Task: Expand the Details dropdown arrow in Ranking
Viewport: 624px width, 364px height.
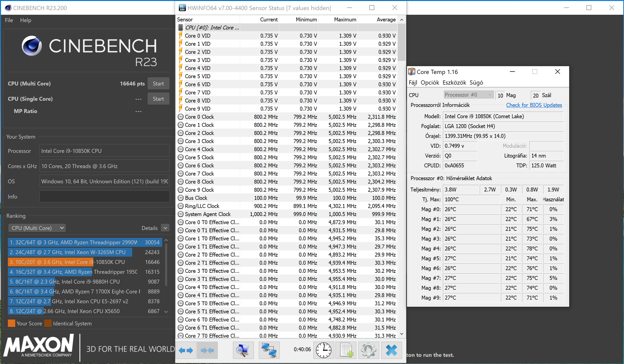Action: tap(165, 228)
